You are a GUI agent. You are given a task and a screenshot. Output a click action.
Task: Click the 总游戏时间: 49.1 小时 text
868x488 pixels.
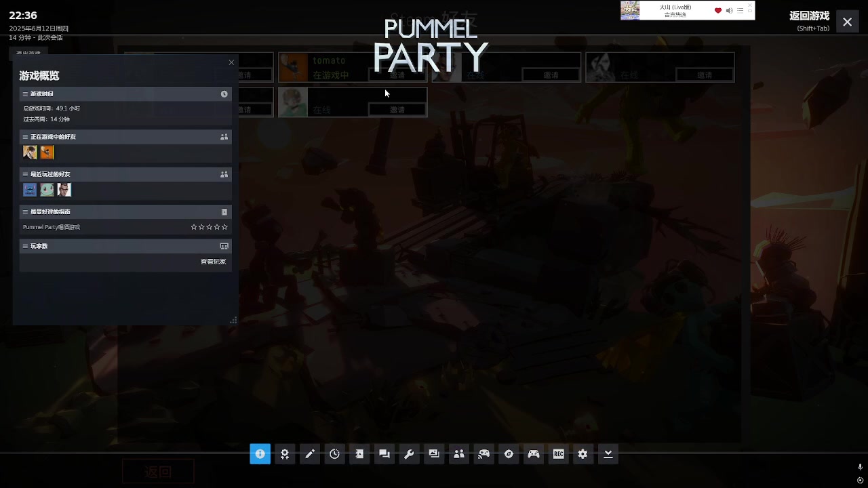[x=52, y=108]
